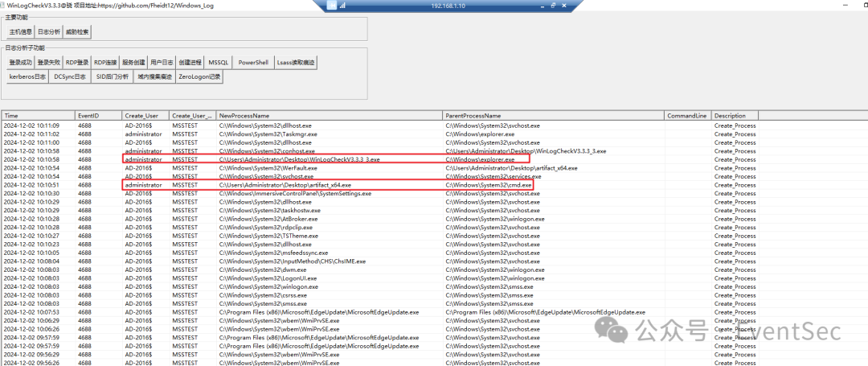Select the MSSQL log analysis button
This screenshot has height=366, width=868.
click(x=219, y=62)
